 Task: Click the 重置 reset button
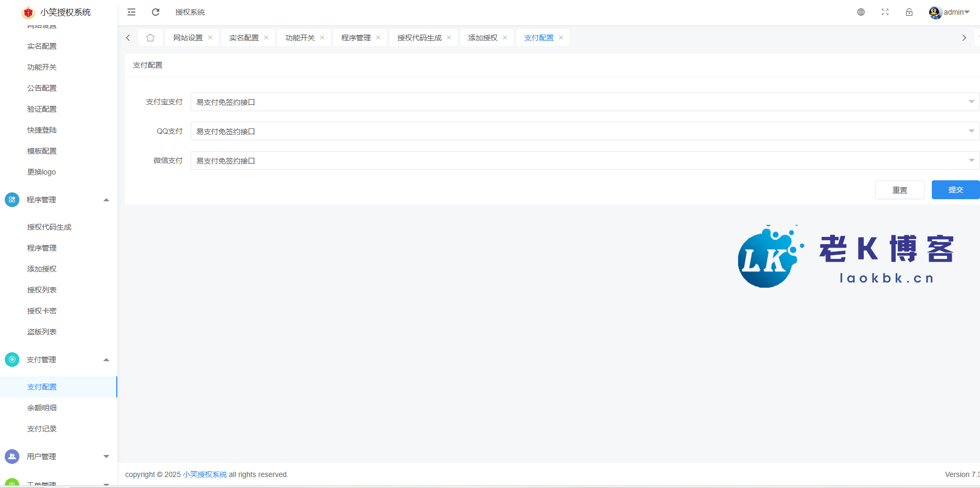[x=900, y=190]
